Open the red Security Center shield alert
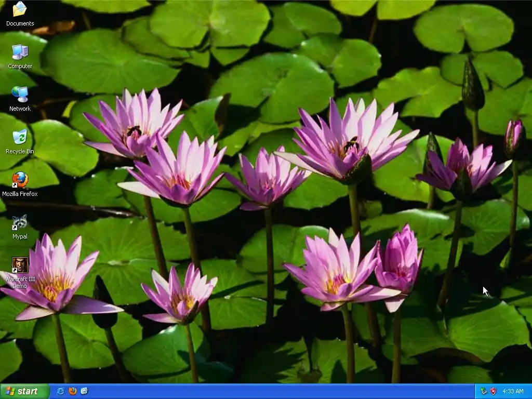Image resolution: width=532 pixels, height=399 pixels. click(x=494, y=391)
